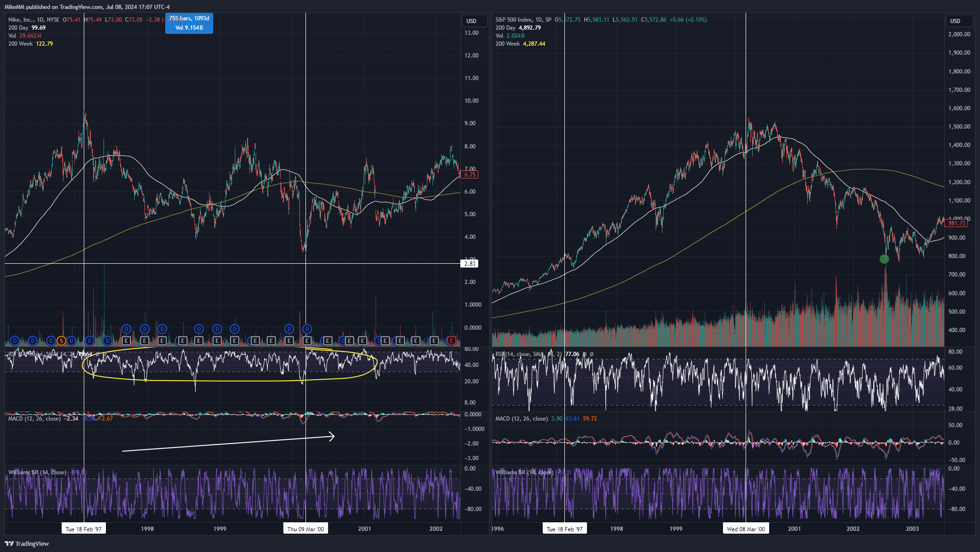This screenshot has height=552, width=980.
Task: Click the 6.75 current price label on Nike axis
Action: coord(470,175)
